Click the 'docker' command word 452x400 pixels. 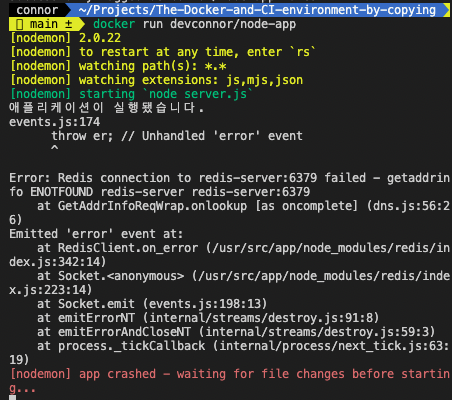[x=114, y=24]
